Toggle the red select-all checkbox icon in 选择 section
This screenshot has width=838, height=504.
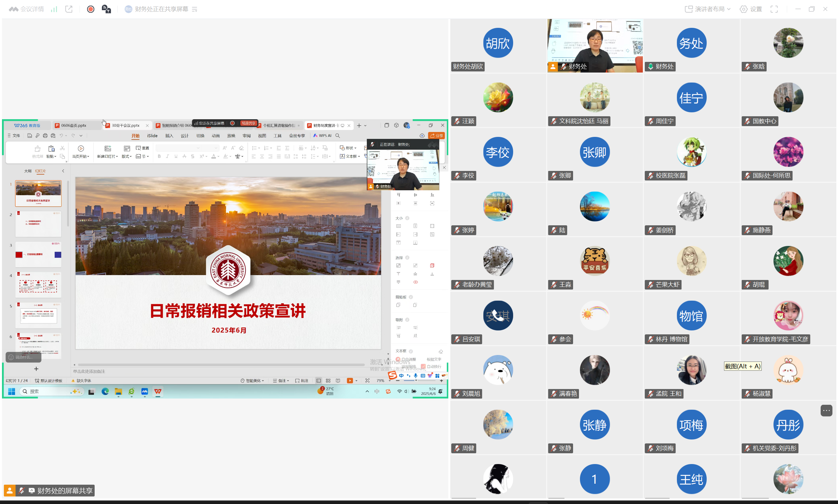[432, 266]
